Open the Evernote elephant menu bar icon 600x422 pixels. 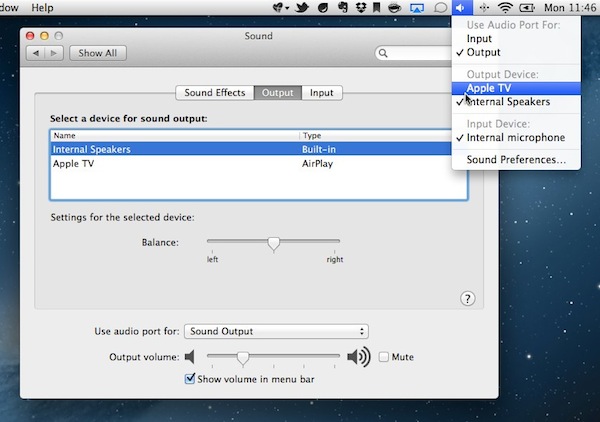tap(343, 8)
